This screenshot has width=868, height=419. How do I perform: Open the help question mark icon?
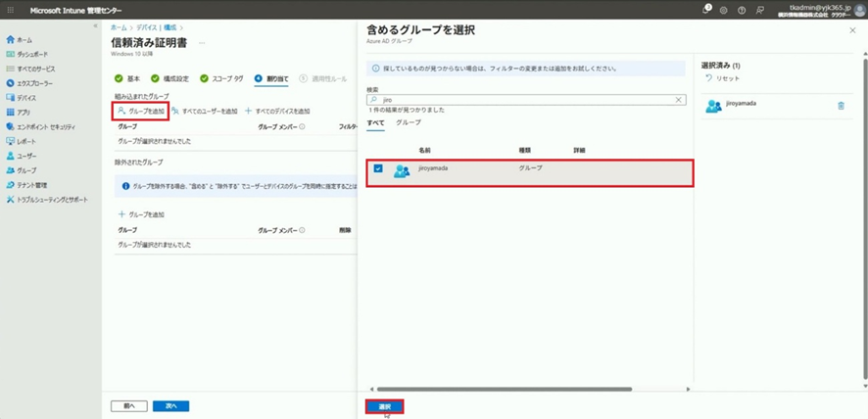(x=742, y=10)
